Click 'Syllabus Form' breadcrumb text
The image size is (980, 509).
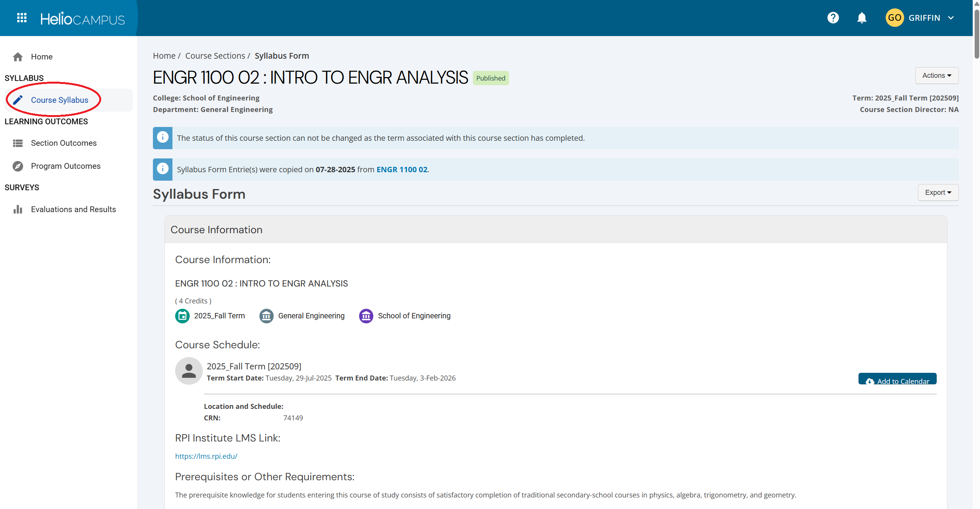tap(282, 56)
